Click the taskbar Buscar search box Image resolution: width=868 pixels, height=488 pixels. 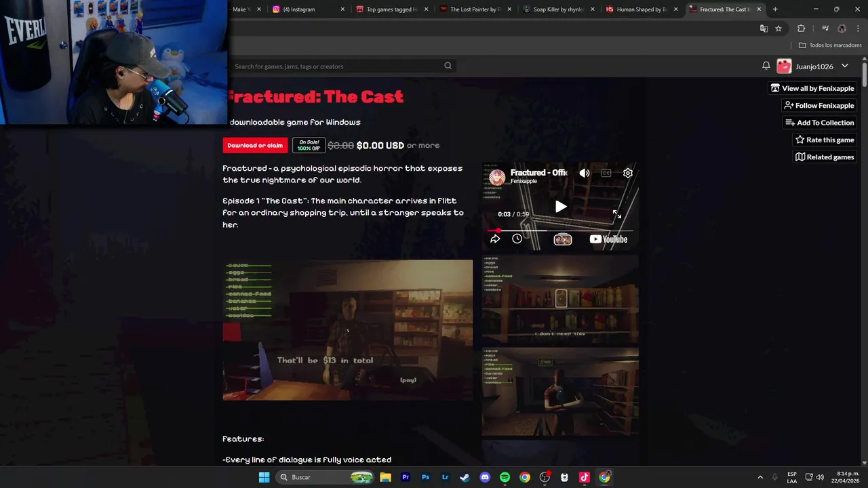(x=325, y=477)
